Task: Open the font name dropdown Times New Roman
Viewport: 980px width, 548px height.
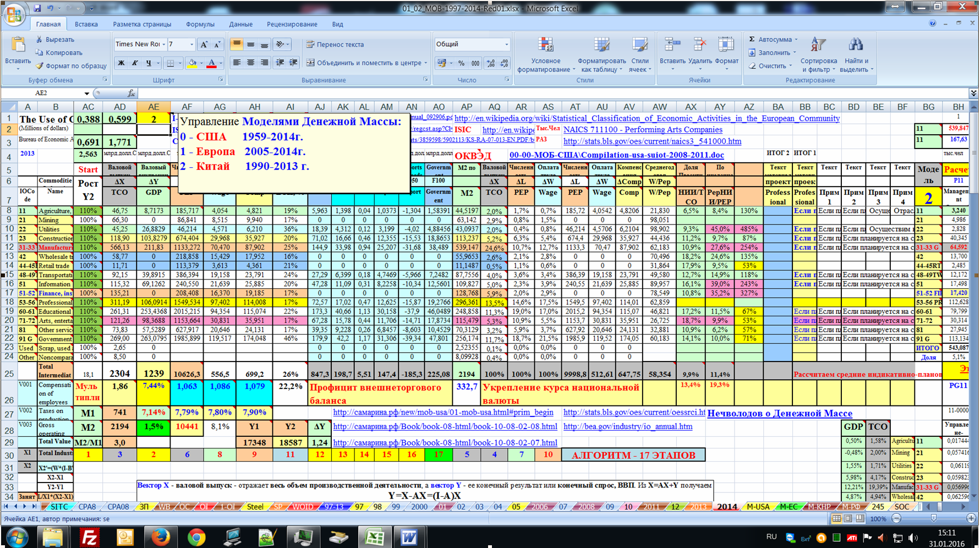Action: pos(164,45)
